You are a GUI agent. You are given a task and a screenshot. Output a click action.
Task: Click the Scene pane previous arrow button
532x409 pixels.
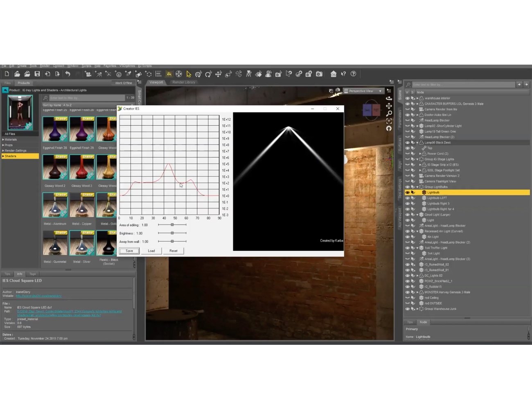click(x=519, y=85)
